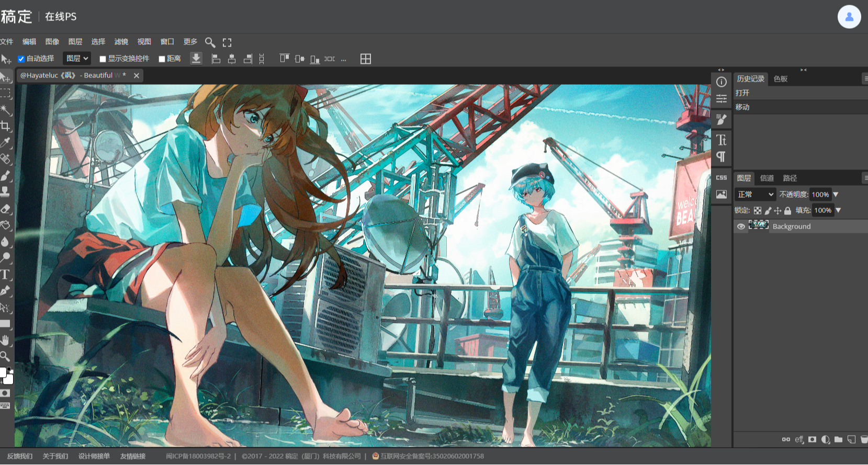The image size is (868, 465).
Task: Click the search magnifier in menu bar
Action: tap(210, 42)
